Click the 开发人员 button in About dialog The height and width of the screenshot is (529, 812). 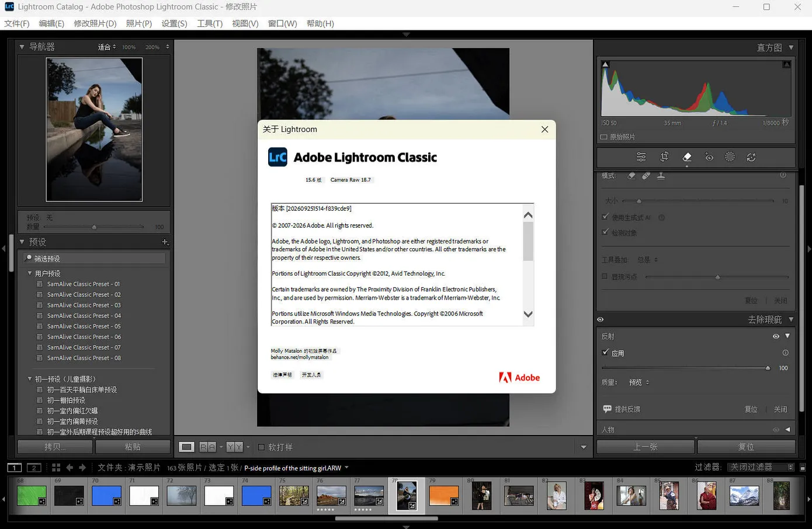point(311,375)
